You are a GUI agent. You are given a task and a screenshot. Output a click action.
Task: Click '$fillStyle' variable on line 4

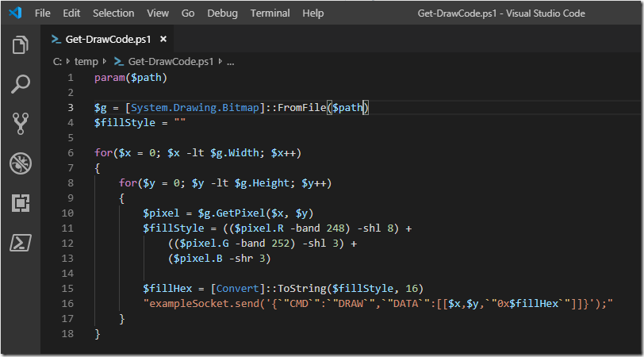point(125,123)
